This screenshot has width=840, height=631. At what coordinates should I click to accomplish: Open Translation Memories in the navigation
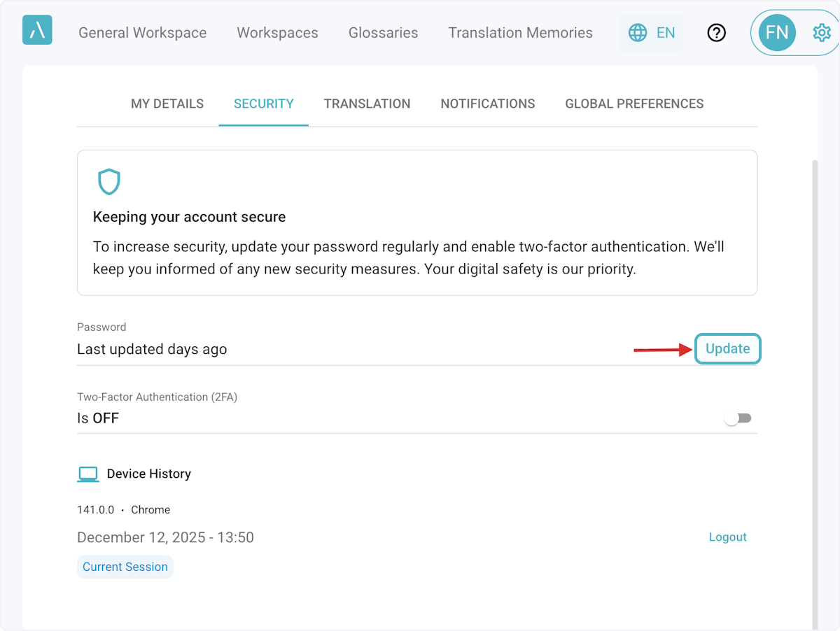point(520,33)
